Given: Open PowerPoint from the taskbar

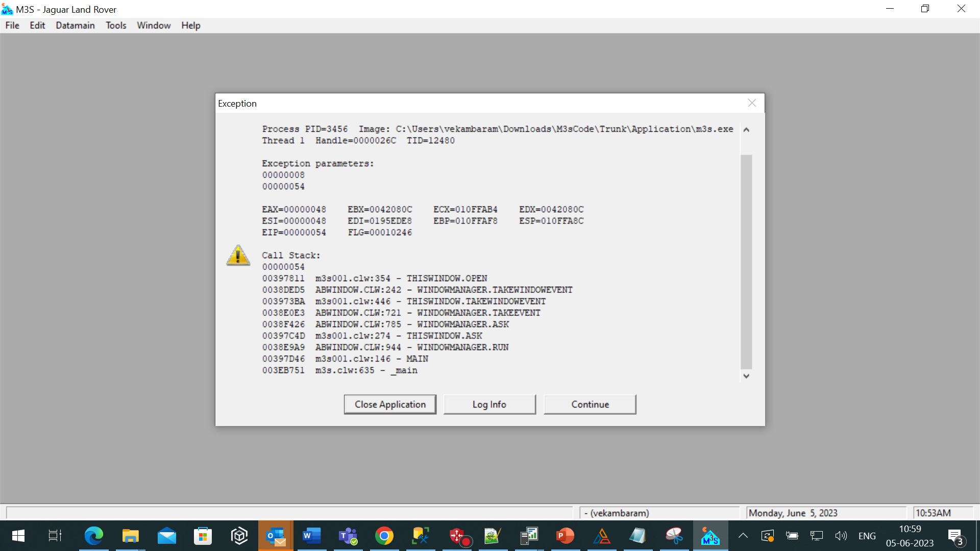Looking at the screenshot, I should pyautogui.click(x=565, y=536).
